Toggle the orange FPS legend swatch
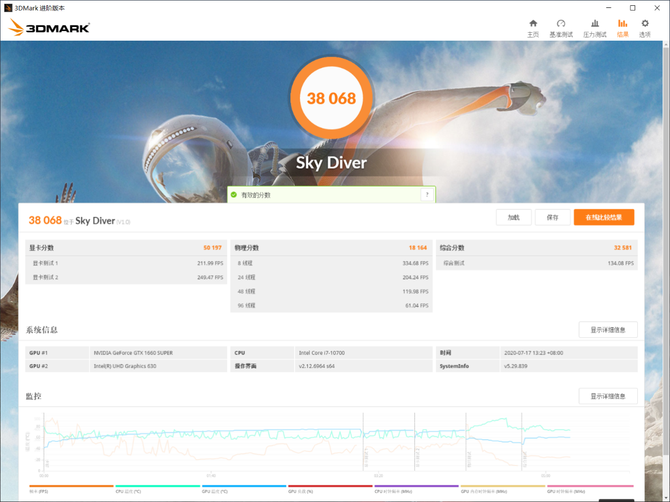670x502 pixels. tap(70, 487)
